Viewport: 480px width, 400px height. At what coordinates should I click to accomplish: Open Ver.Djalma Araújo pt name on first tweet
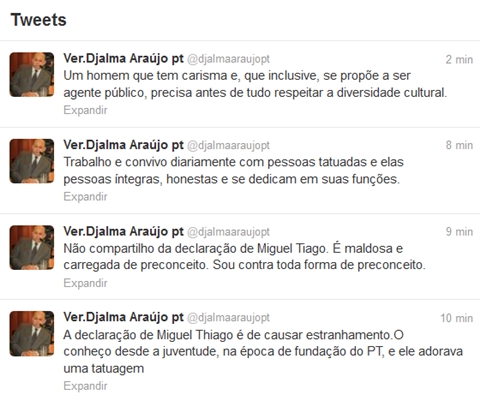coord(123,59)
